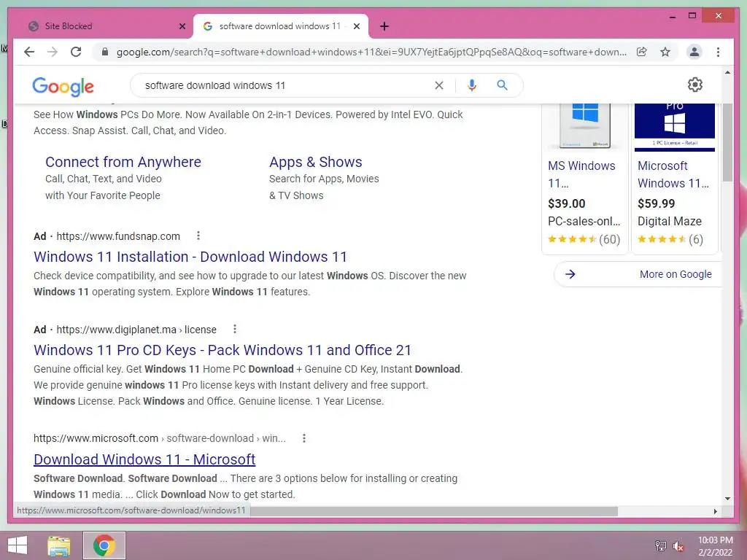Click Chrome icon in taskbar

coord(104,545)
